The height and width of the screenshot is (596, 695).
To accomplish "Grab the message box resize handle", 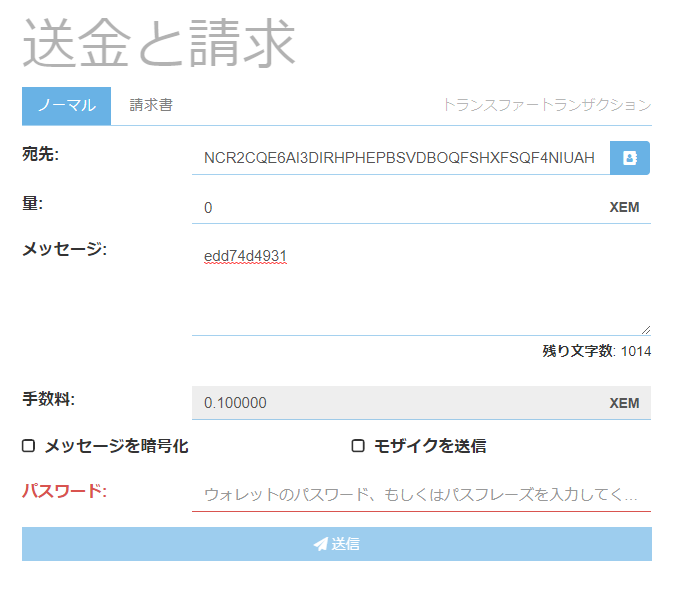I will pyautogui.click(x=645, y=329).
